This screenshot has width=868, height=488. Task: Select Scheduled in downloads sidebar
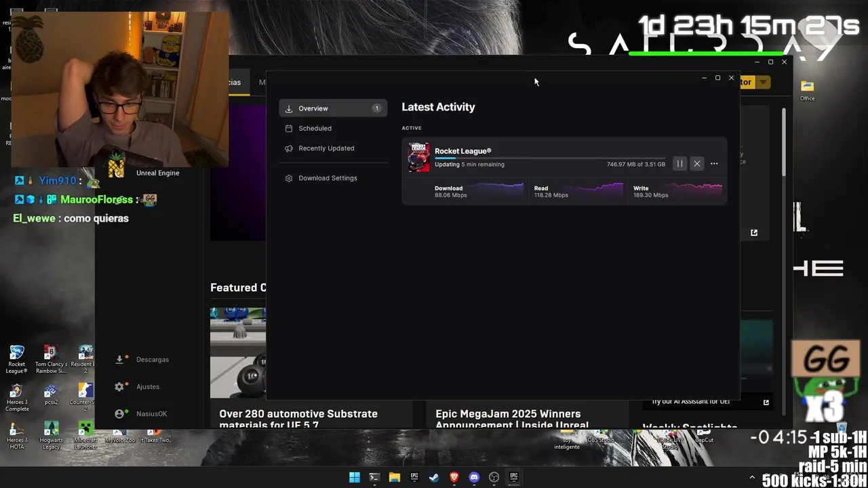pos(333,128)
